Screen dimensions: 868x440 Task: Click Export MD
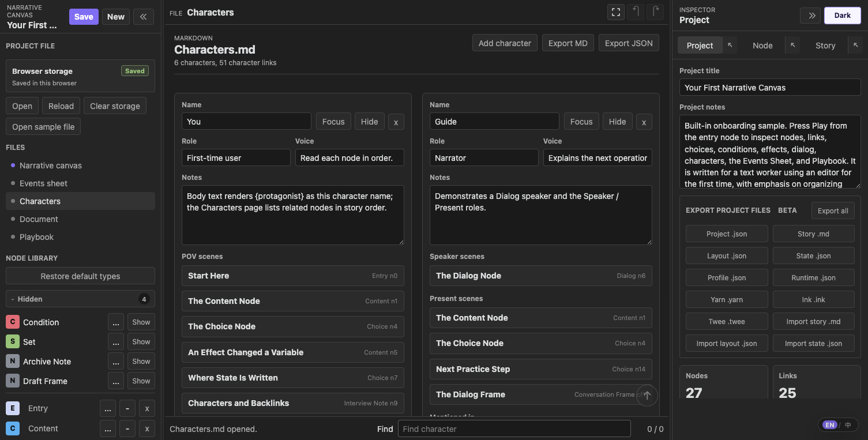[568, 43]
